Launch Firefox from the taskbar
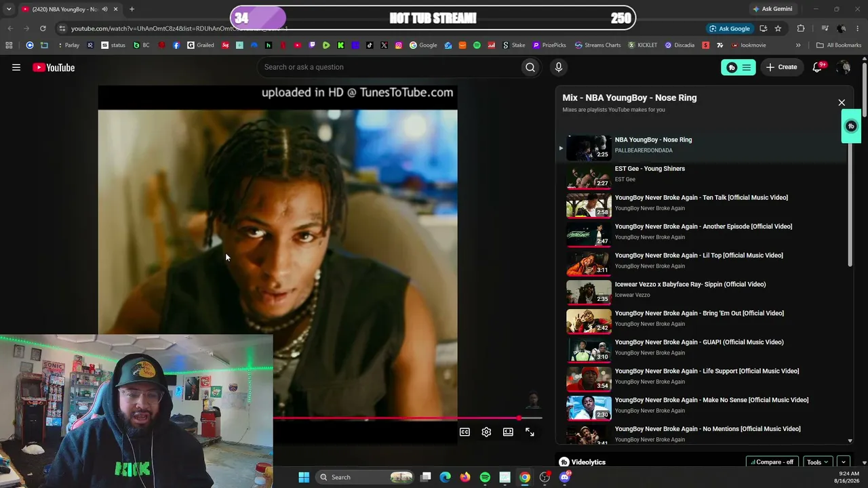Image resolution: width=868 pixels, height=488 pixels. tap(465, 477)
